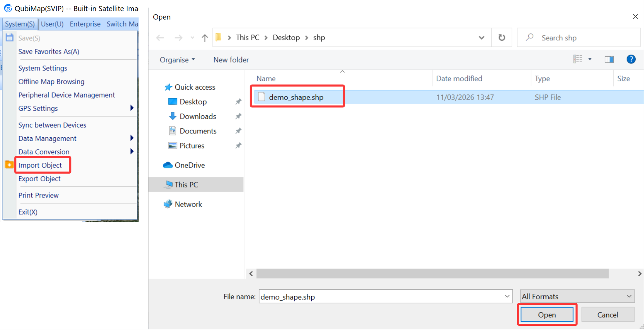
Task: Click the search magnifier icon
Action: click(x=530, y=37)
